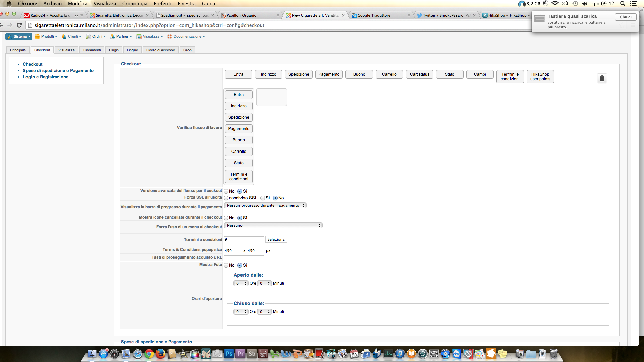The image size is (644, 362).
Task: Switch to the Lineamenti tab
Action: pos(92,50)
